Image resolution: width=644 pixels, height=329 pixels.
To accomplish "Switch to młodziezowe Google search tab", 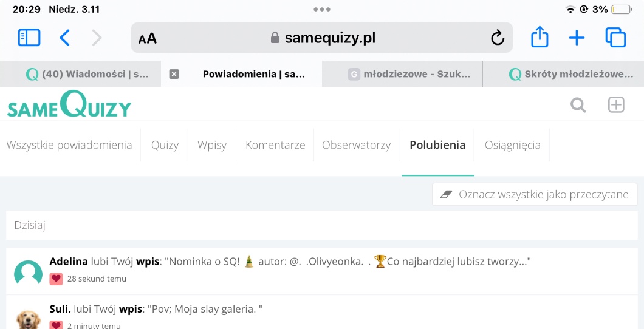I will pyautogui.click(x=410, y=74).
